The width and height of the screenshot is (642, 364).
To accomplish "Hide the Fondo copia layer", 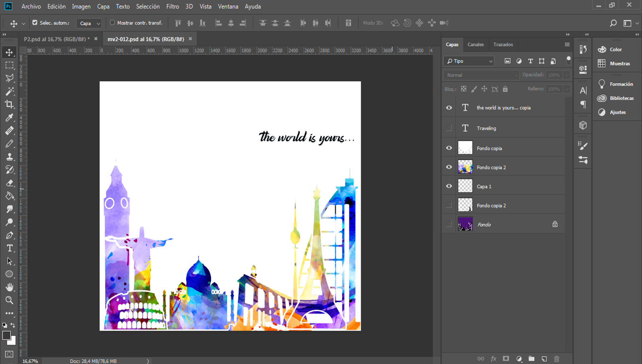I will [x=449, y=148].
